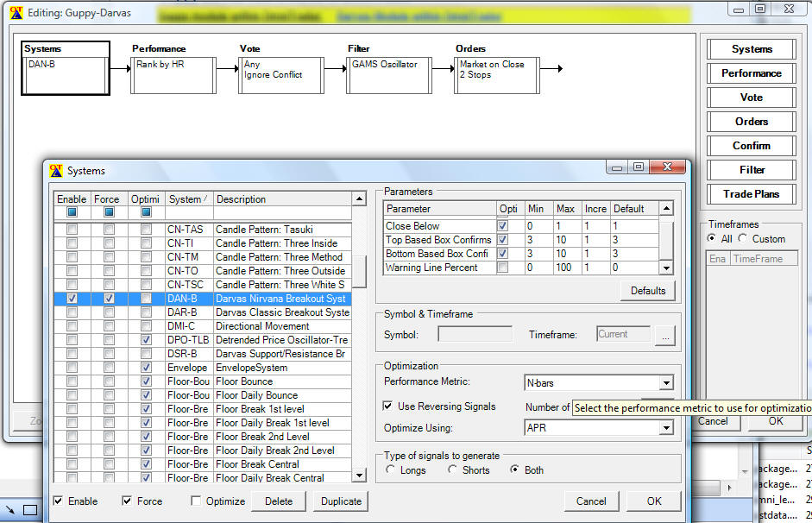Click the Bottom Based Box Confi parameter
This screenshot has height=523, width=812.
pos(437,254)
